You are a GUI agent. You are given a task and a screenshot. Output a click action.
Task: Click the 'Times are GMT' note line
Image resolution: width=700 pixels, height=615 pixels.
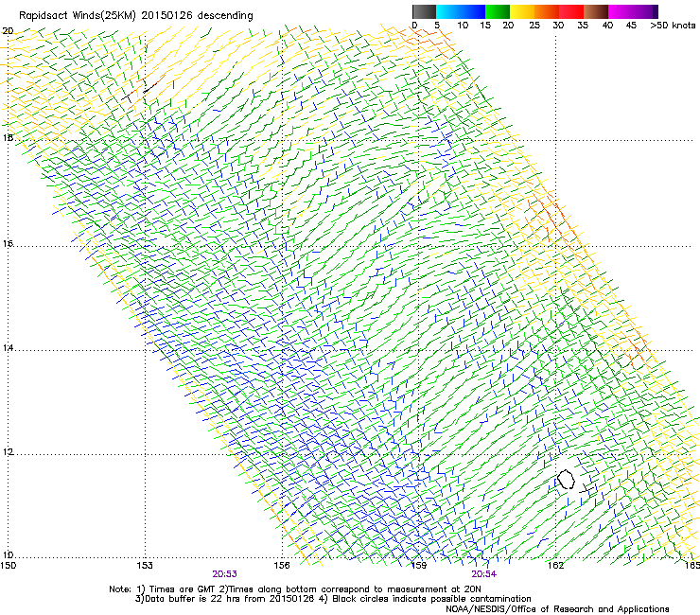coord(295,589)
